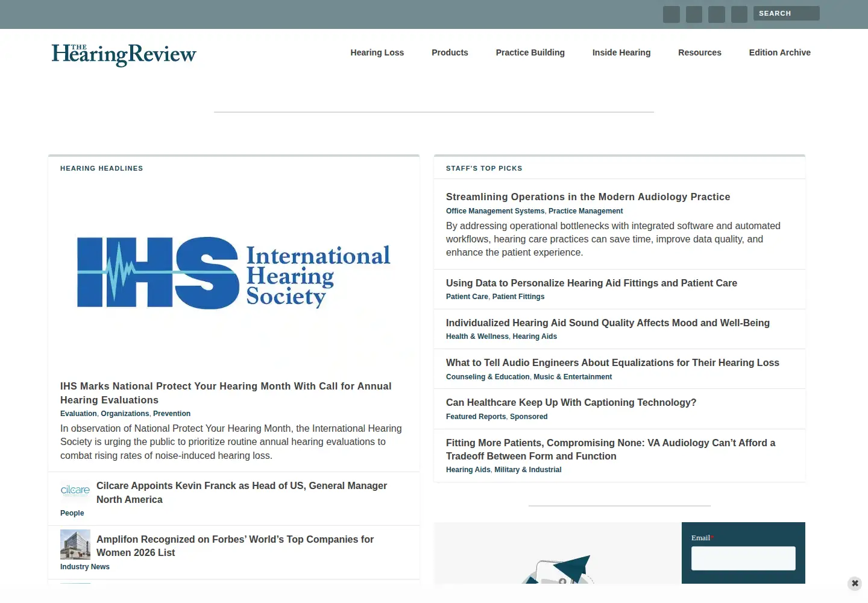Click the Hearing Headlines section heading
The image size is (868, 603).
pyautogui.click(x=102, y=168)
